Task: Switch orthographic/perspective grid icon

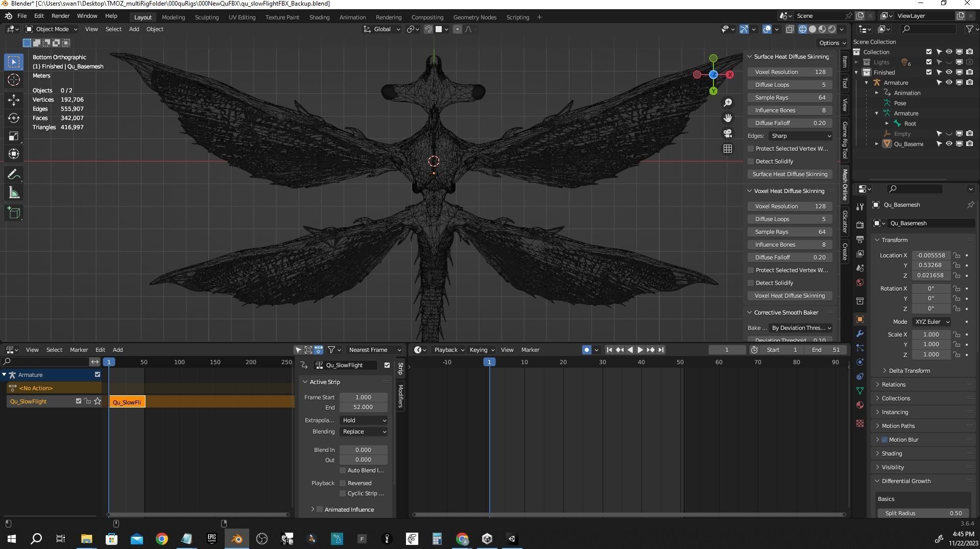Action: pos(728,149)
